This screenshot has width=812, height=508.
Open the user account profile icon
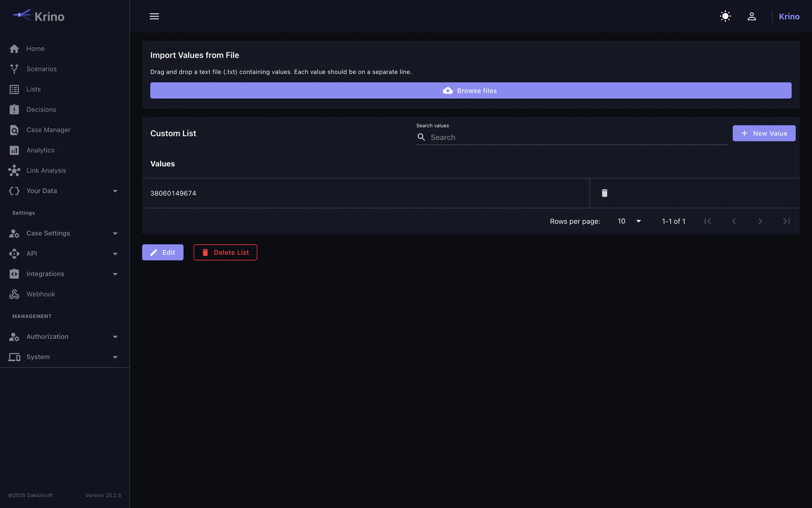click(751, 16)
